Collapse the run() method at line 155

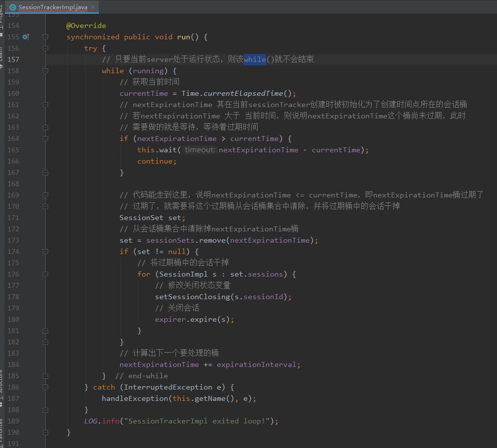click(45, 37)
